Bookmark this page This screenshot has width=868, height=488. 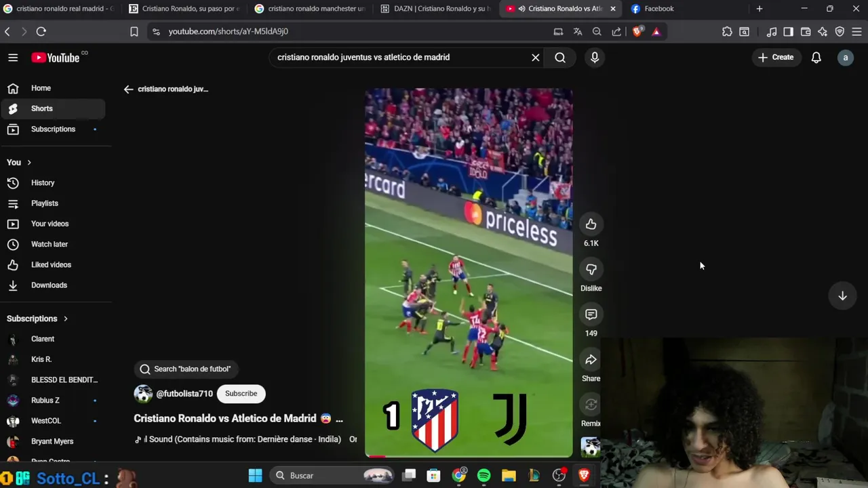(x=134, y=32)
